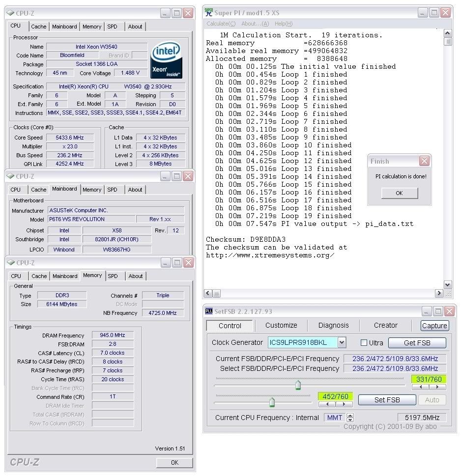
Task: Click the Super PI horizontal scrollbar thumb
Action: click(x=216, y=293)
